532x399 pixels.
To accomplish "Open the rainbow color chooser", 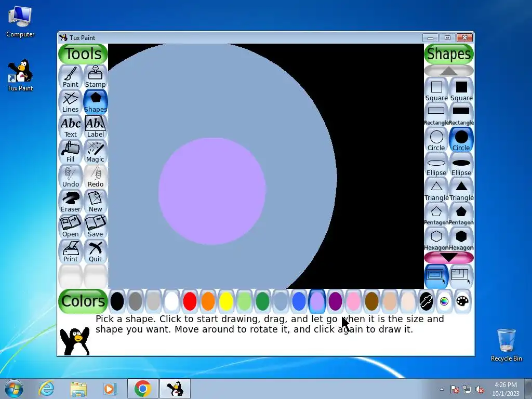I will pyautogui.click(x=444, y=301).
